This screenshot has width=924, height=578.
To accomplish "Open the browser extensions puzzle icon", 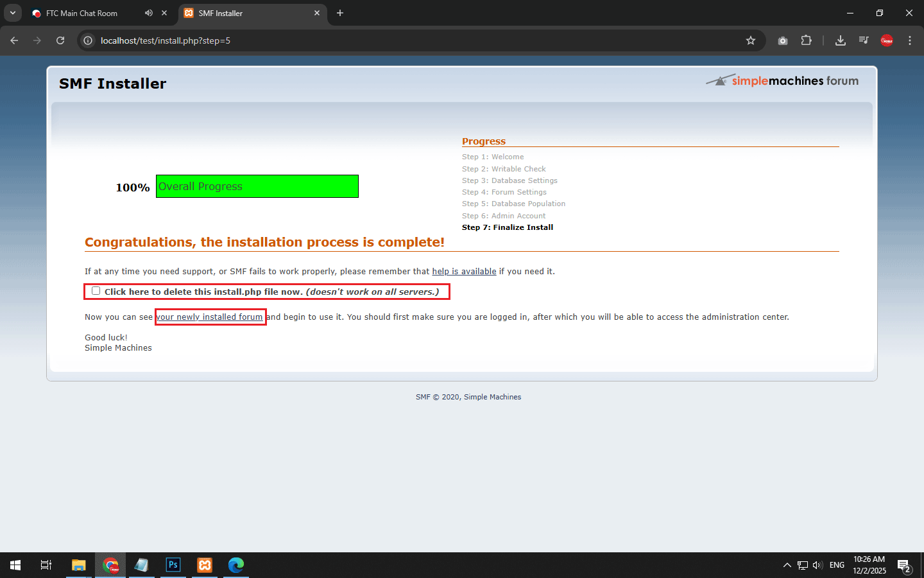I will point(807,40).
